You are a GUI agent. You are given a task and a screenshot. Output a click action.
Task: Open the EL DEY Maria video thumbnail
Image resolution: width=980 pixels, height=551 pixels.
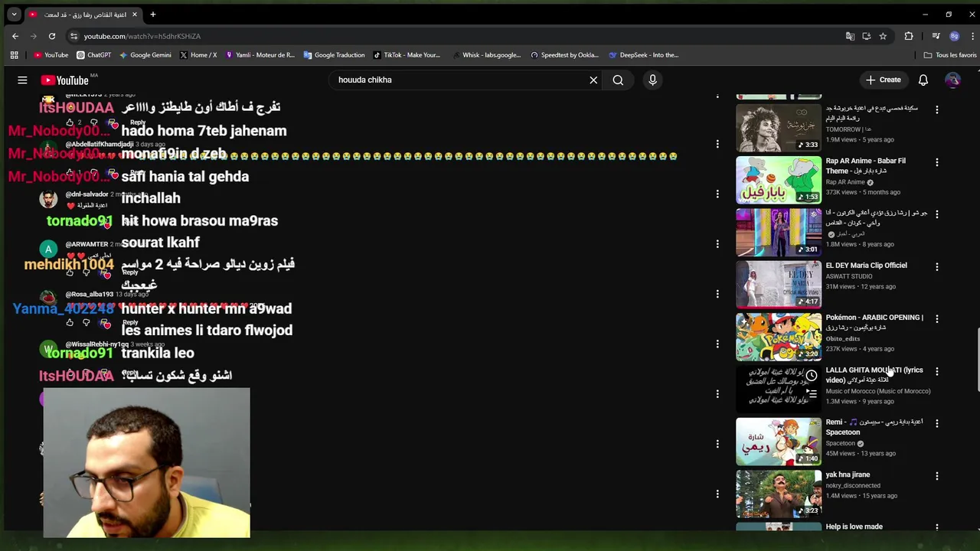779,285
